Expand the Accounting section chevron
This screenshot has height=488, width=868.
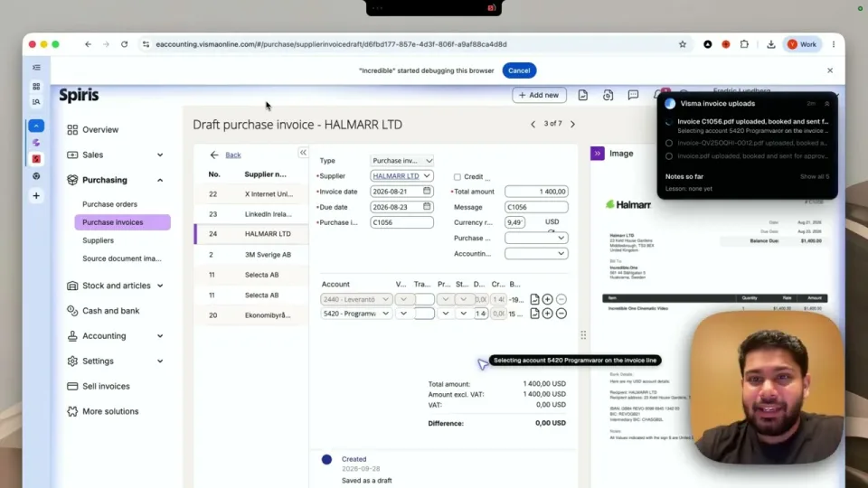pyautogui.click(x=160, y=336)
